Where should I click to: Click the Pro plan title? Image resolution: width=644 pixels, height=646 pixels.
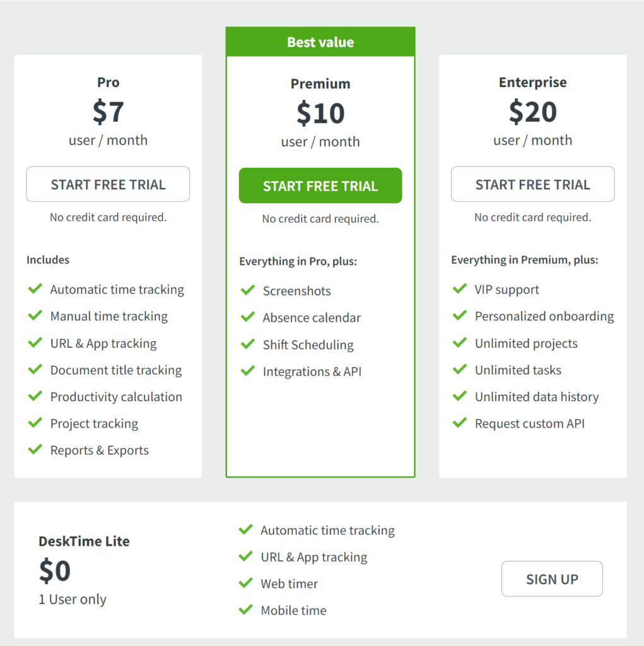click(108, 82)
